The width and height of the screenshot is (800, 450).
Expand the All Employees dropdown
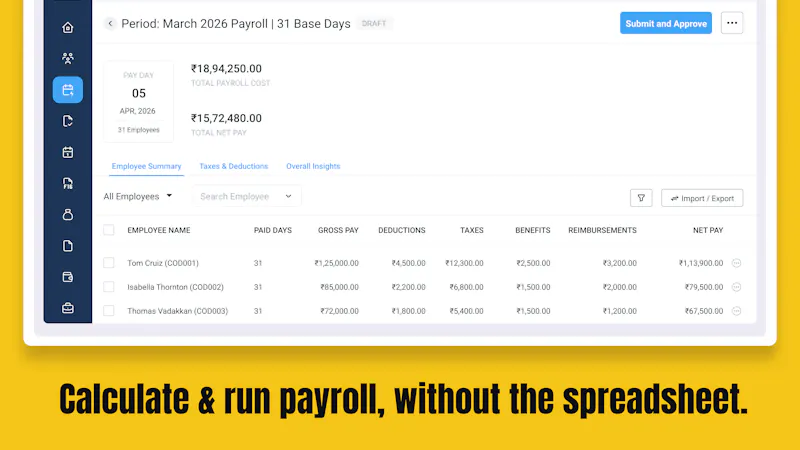tap(138, 196)
